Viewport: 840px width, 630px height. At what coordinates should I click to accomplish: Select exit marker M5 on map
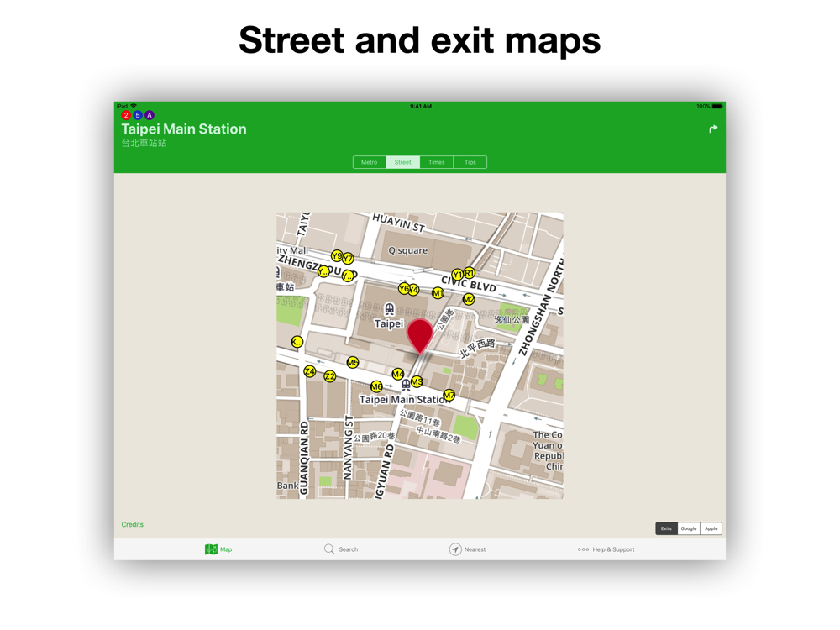(353, 363)
